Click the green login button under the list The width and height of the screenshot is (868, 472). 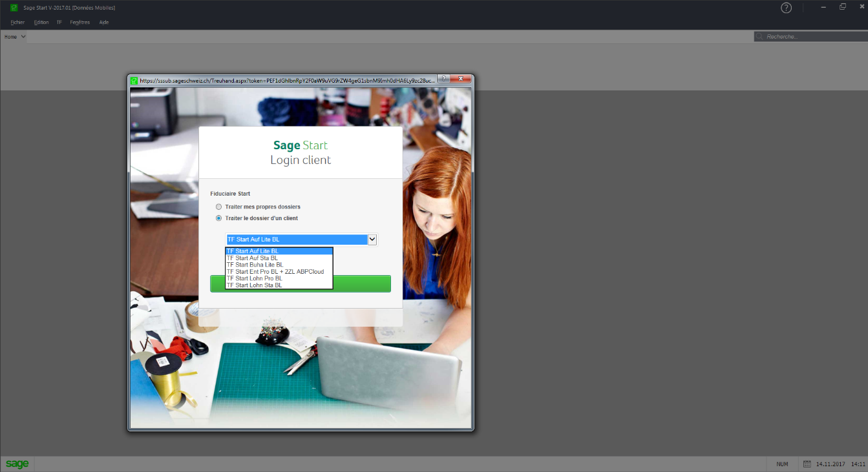(x=301, y=283)
